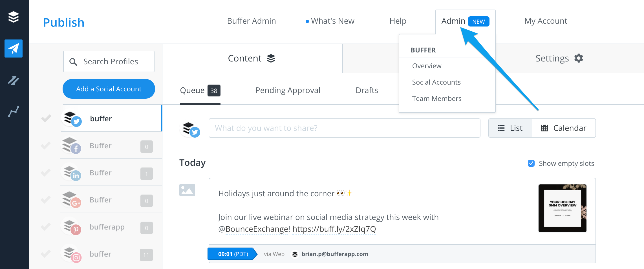Select the Buffer logo in the sidebar
Image resolution: width=644 pixels, height=269 pixels.
click(13, 17)
